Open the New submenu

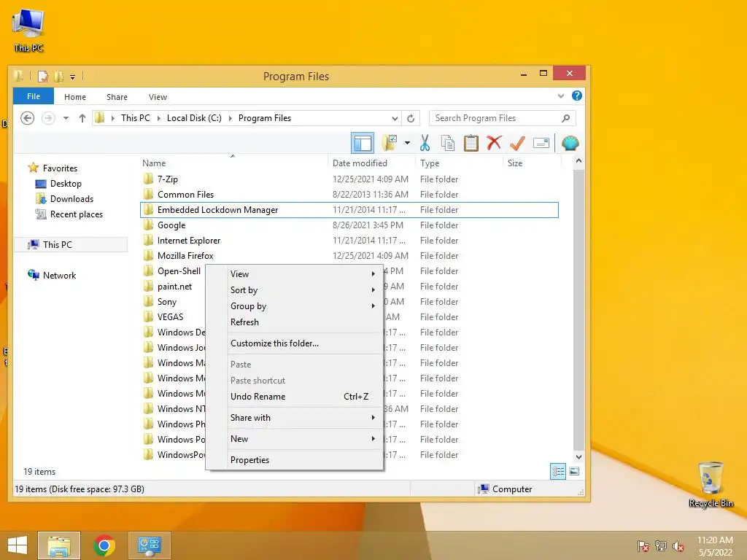295,439
